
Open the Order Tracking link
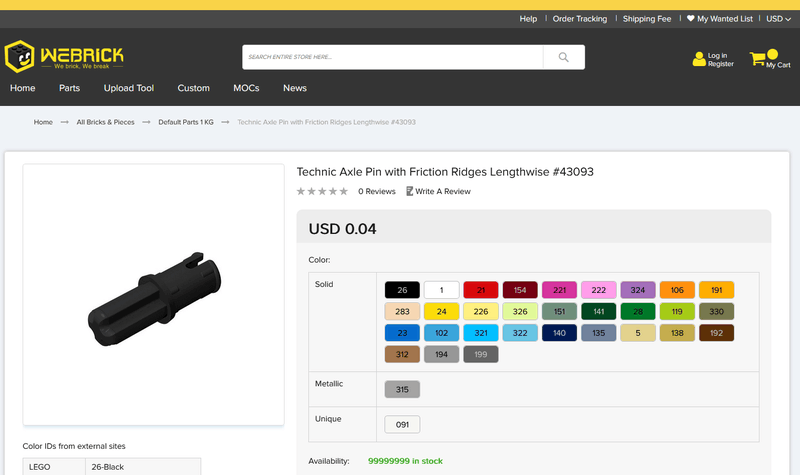click(x=580, y=19)
